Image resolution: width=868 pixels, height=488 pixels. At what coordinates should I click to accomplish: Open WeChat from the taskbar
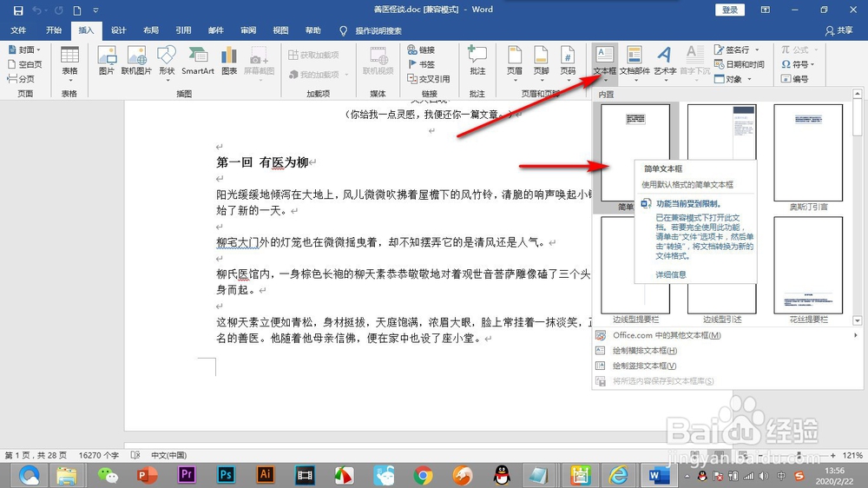[108, 475]
